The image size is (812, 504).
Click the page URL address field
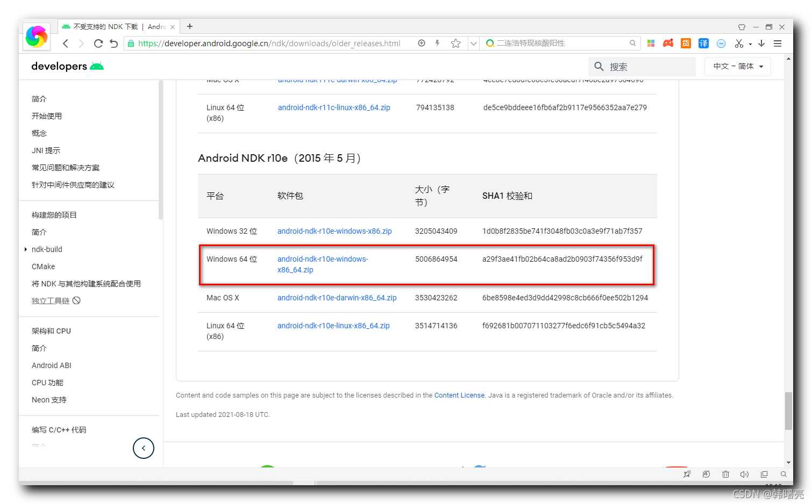(269, 44)
